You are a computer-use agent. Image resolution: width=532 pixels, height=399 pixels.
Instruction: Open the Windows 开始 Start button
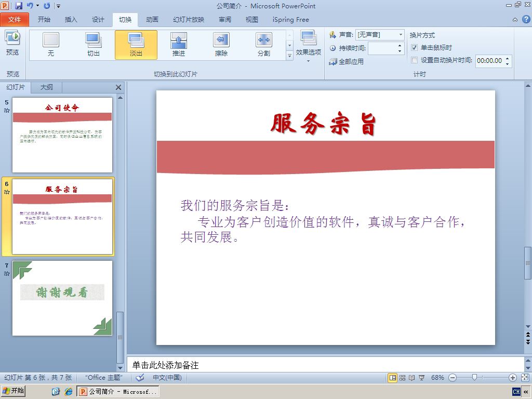click(13, 391)
